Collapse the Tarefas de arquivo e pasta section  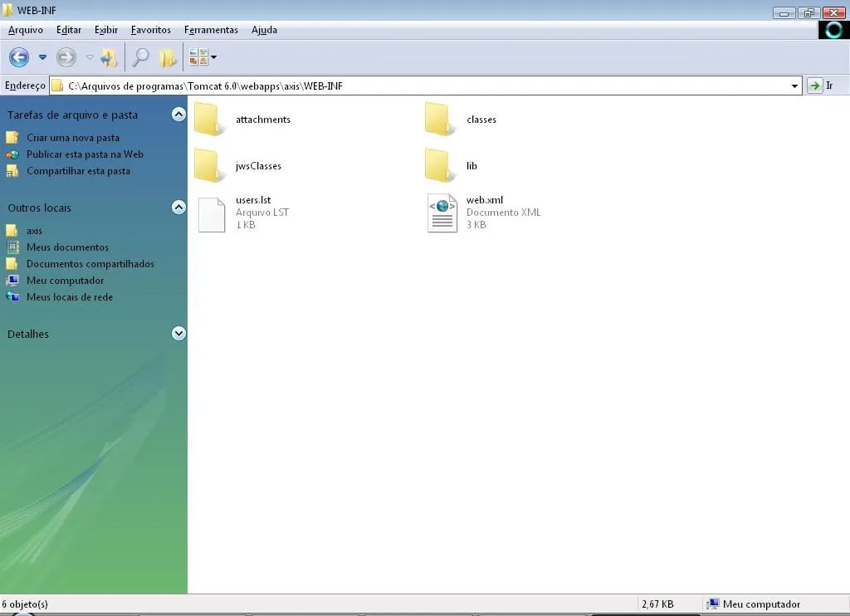coord(178,115)
